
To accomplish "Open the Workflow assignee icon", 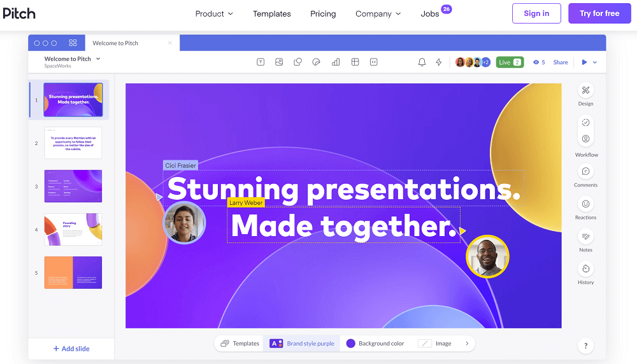I will coord(585,139).
